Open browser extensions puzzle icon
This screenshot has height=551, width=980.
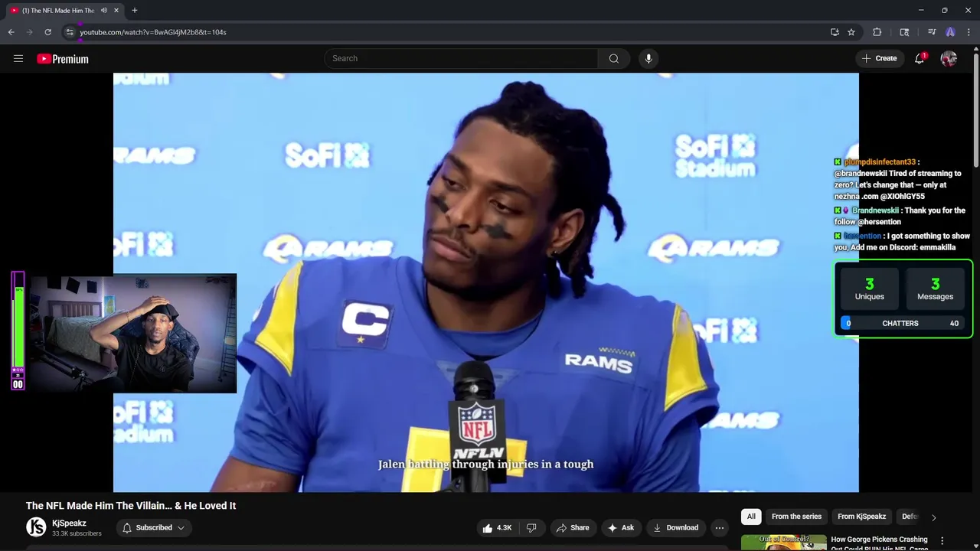point(877,32)
